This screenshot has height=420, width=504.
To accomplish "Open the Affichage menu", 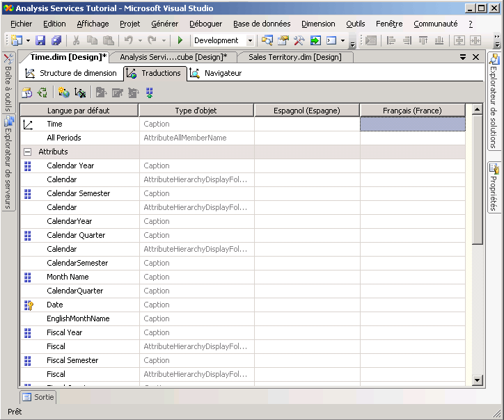I will pos(93,24).
